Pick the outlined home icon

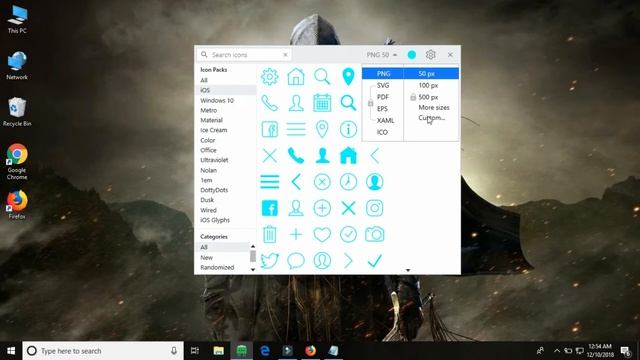296,77
